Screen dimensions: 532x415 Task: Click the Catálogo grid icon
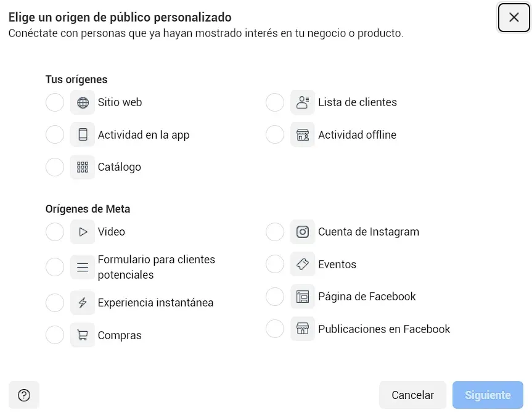click(x=82, y=167)
